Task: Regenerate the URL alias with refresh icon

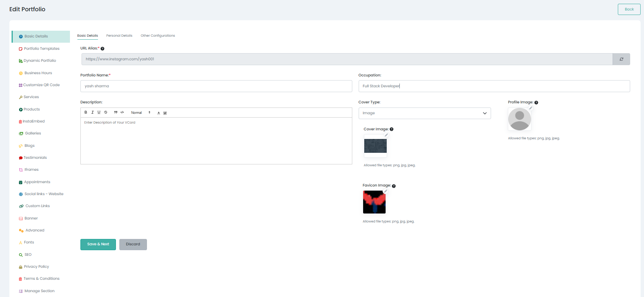Action: [621, 59]
